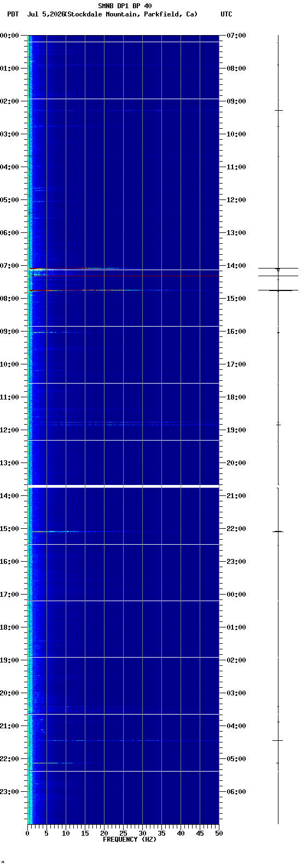Screen dimensions: 302x868
Task: Click the UTC-side '18:00' time label
Action: [x=236, y=397]
